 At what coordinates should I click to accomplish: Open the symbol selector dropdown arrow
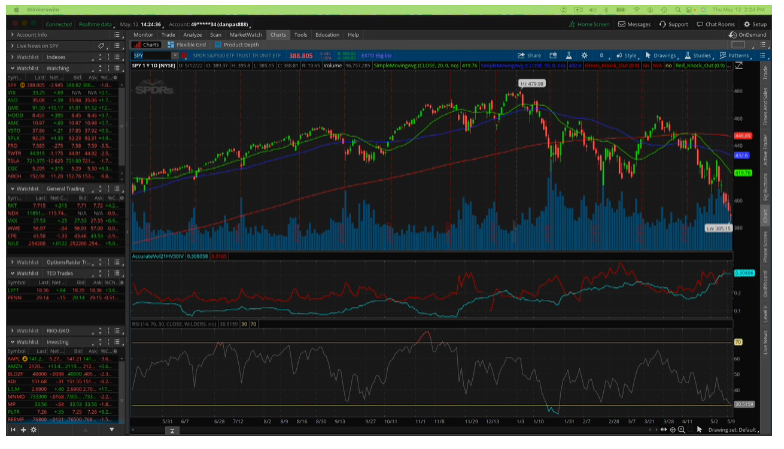pos(175,56)
